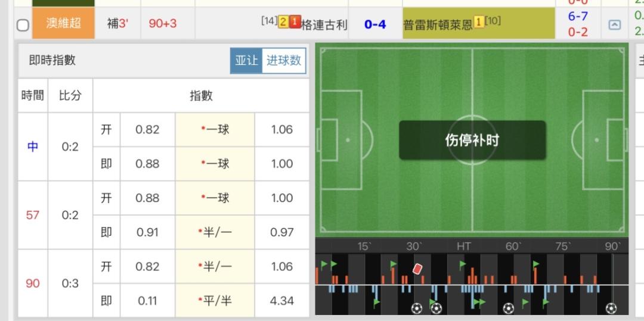Viewport: 644px width, 321px height.
Task: Open the 0-4 match score link
Action: (375, 24)
